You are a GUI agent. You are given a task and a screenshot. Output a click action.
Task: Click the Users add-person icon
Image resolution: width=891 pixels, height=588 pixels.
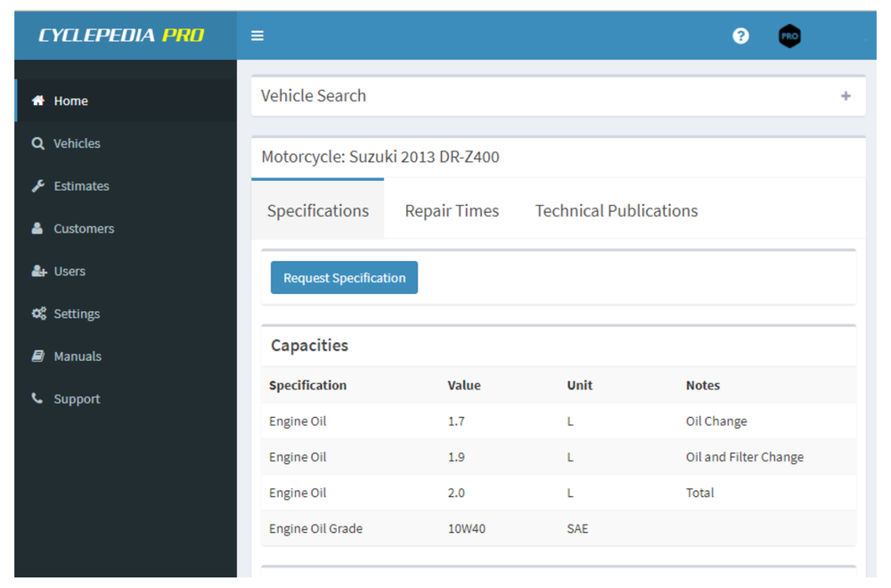(38, 271)
